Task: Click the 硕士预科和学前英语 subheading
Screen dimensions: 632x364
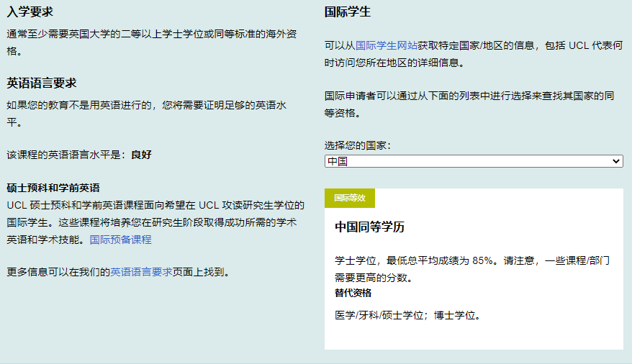Action: [53, 188]
